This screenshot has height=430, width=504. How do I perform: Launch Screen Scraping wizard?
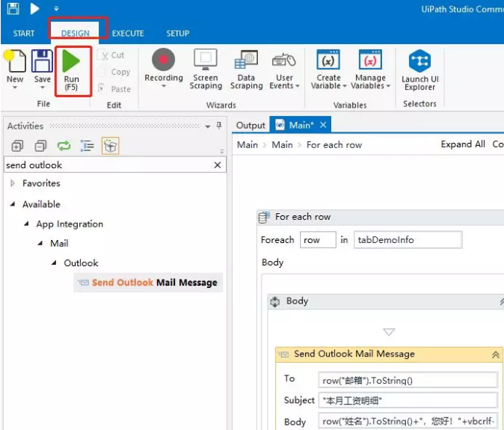click(206, 69)
